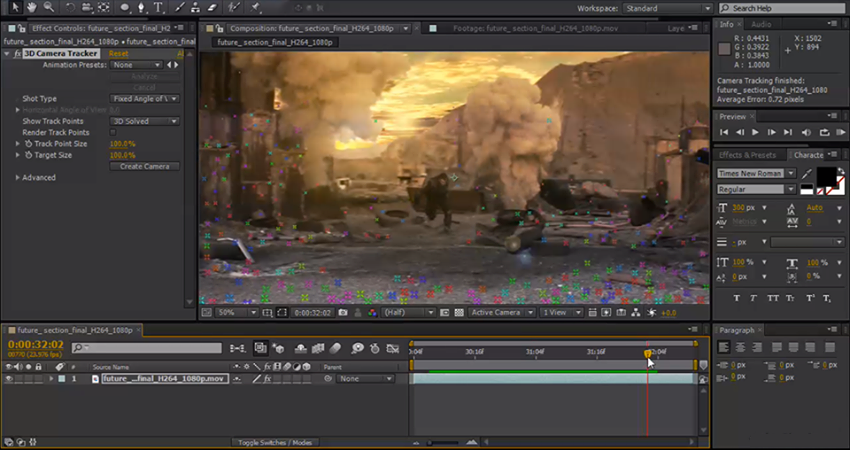Viewport: 850px width, 450px height.
Task: Click the play button in Preview panel
Action: (x=755, y=132)
